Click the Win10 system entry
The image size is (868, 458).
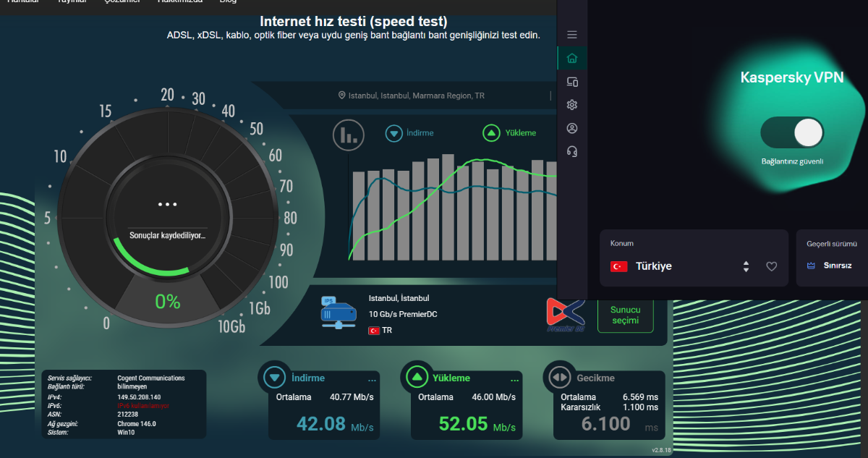coord(126,432)
